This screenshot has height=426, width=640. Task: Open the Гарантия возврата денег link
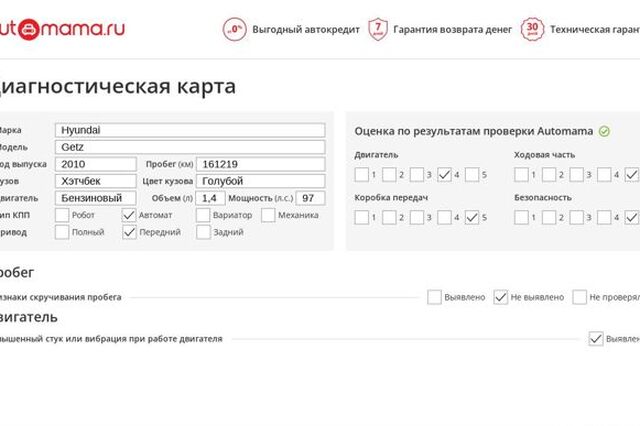click(x=452, y=30)
